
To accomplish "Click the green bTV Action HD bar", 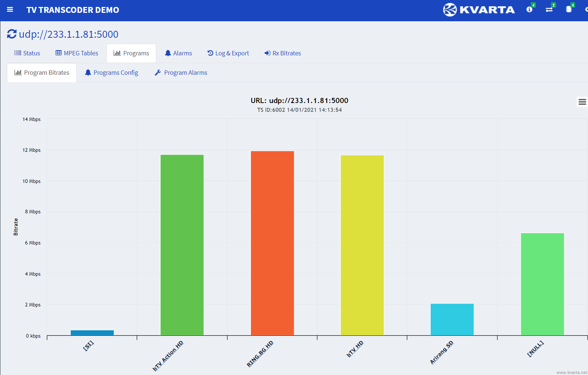I will tap(182, 245).
